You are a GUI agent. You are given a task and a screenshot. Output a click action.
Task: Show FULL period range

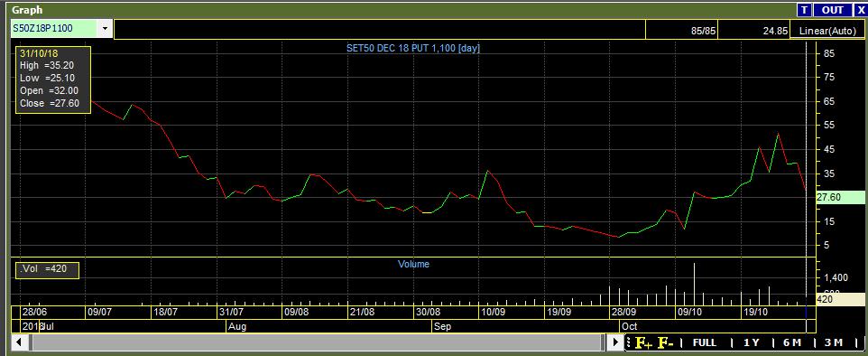point(704,342)
